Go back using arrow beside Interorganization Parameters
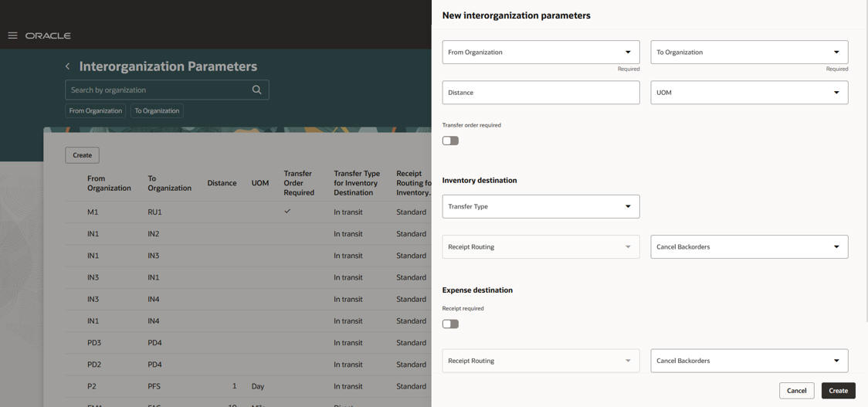Viewport: 868px width, 407px height. [x=67, y=66]
